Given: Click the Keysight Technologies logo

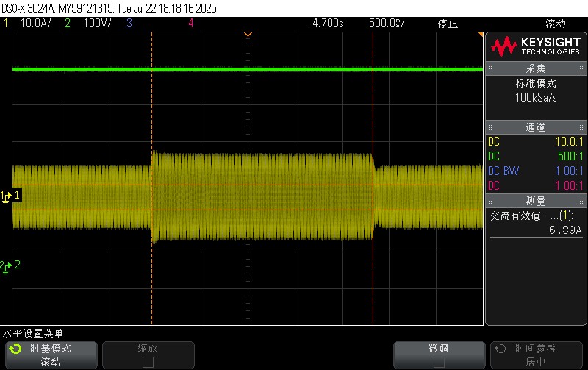Looking at the screenshot, I should click(536, 48).
